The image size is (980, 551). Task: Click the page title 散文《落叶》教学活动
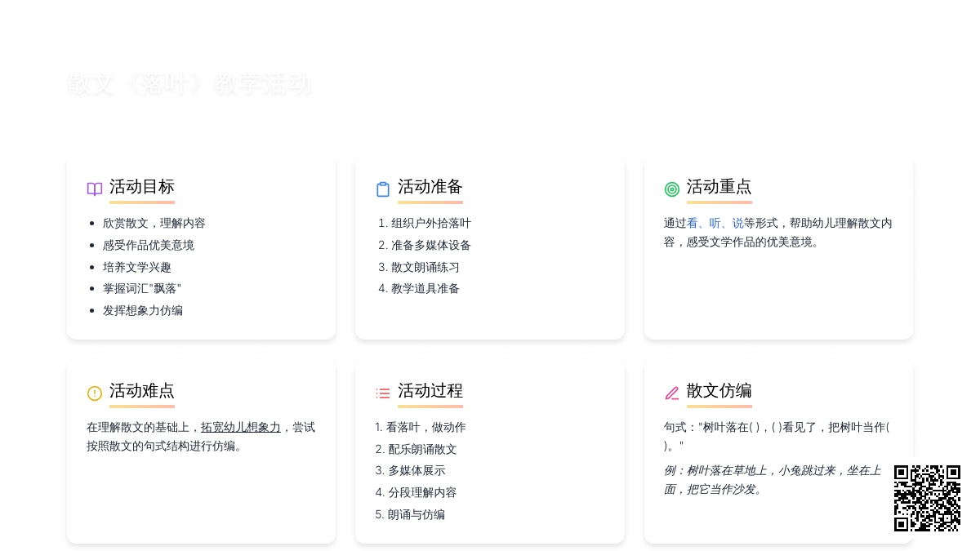coord(189,84)
